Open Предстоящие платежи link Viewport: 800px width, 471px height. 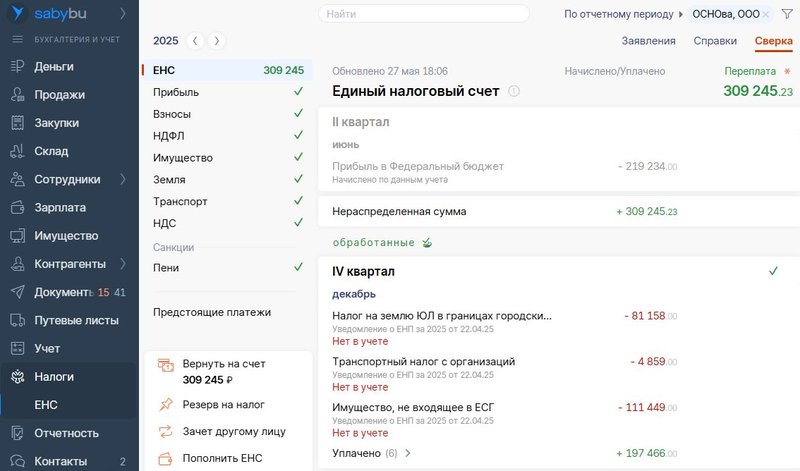point(212,312)
